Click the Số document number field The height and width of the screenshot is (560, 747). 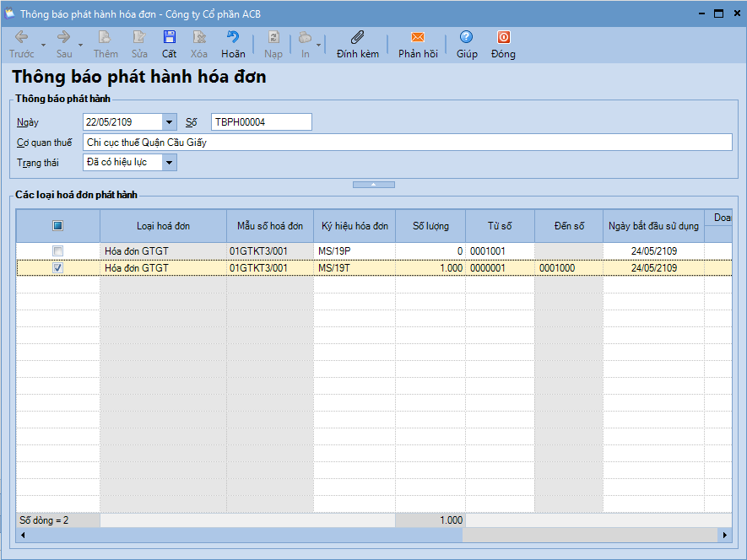[x=261, y=122]
